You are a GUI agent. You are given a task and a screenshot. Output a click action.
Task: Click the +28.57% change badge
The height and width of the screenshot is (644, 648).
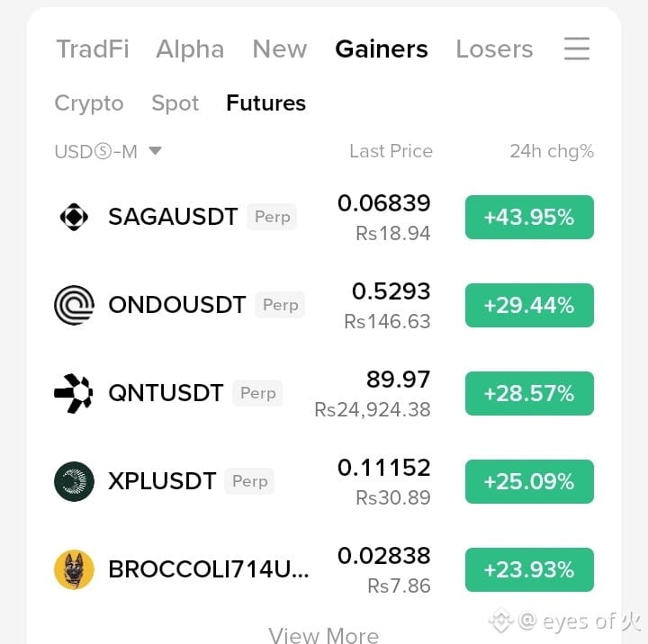529,393
